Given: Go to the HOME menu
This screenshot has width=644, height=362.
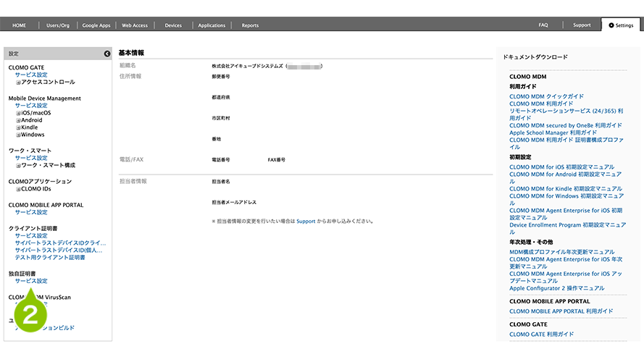Looking at the screenshot, I should coord(20,25).
